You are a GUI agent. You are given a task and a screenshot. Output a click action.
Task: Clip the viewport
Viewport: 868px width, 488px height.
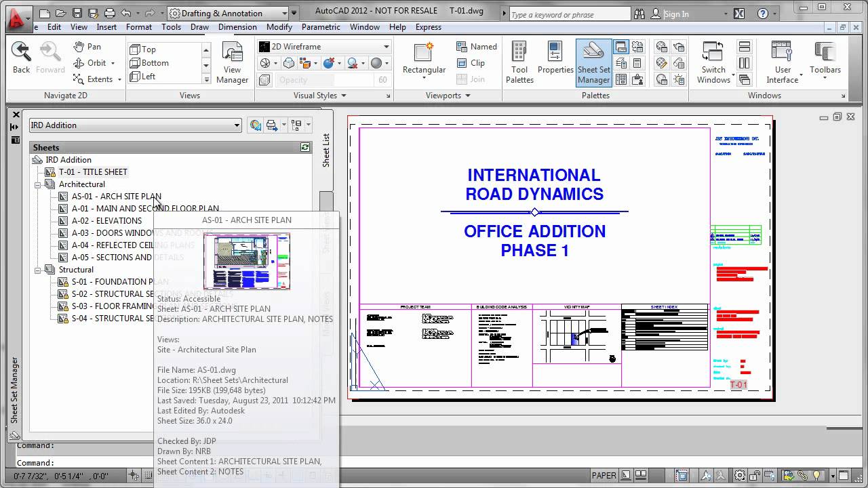tap(470, 63)
